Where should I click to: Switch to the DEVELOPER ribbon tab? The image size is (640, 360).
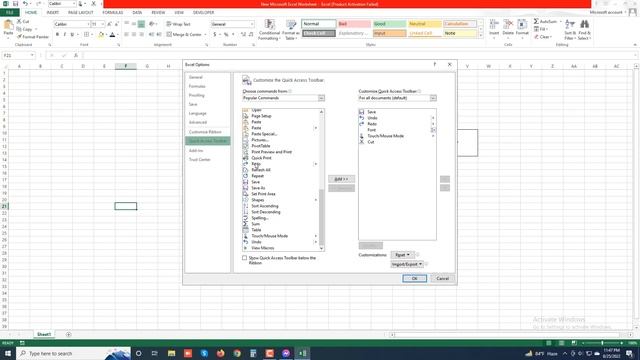[204, 13]
